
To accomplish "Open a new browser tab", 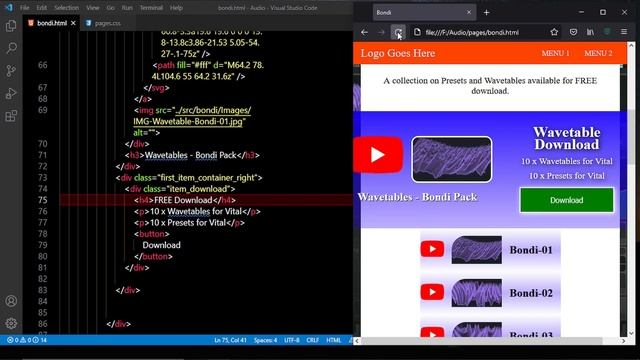I will tap(487, 13).
